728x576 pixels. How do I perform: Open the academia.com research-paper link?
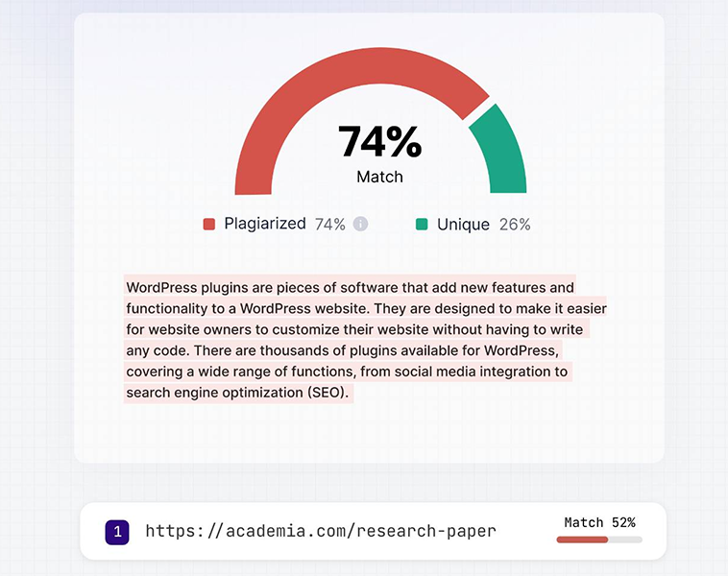pos(320,531)
